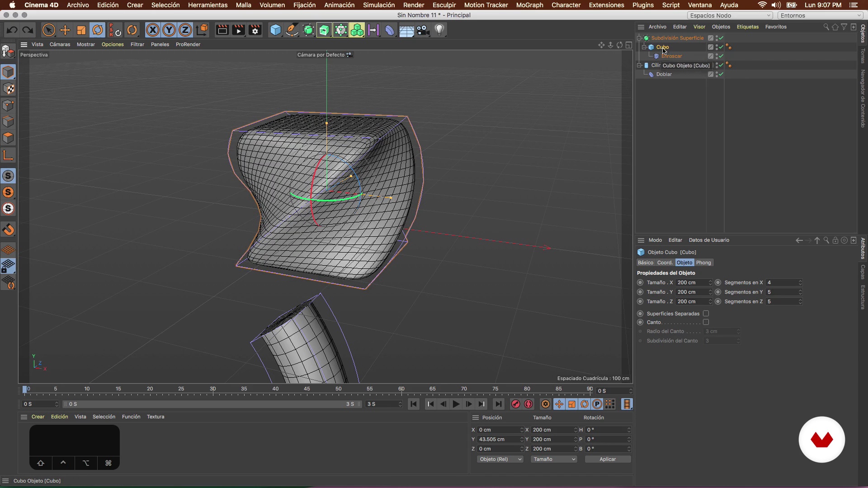The width and height of the screenshot is (868, 488).
Task: Open the Tamaño mode dropdown
Action: (x=554, y=459)
